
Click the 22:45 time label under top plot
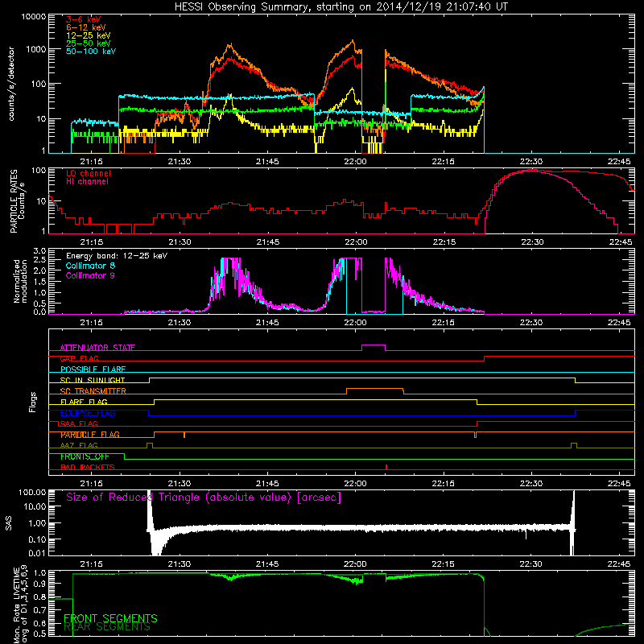coord(619,162)
